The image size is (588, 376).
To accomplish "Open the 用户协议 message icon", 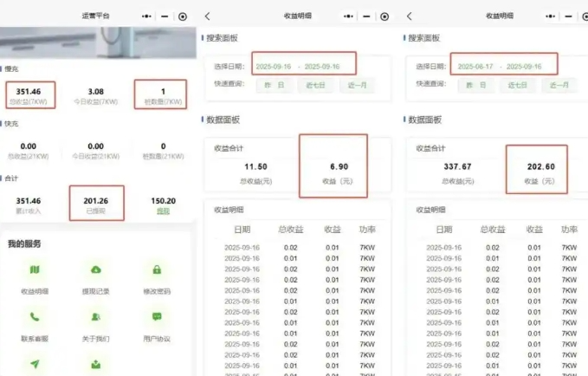I will (157, 317).
